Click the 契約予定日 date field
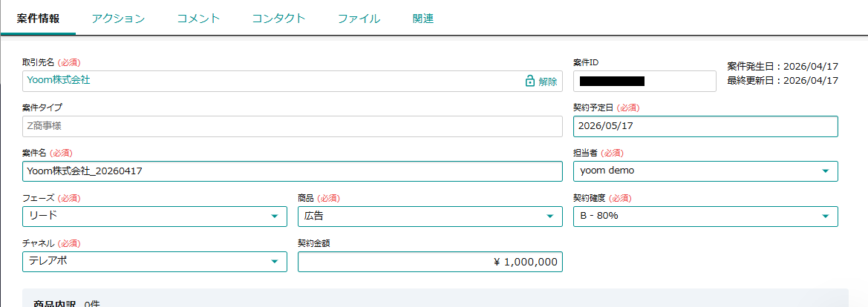 [705, 126]
